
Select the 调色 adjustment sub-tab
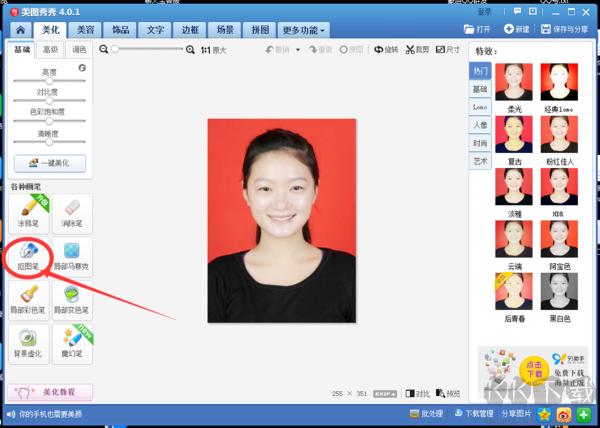coord(79,50)
